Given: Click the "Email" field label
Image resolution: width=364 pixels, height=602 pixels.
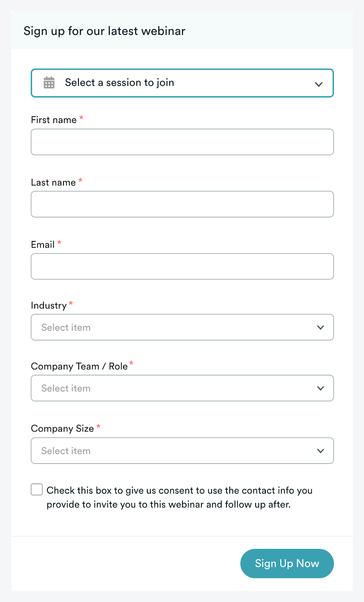Looking at the screenshot, I should coord(43,245).
